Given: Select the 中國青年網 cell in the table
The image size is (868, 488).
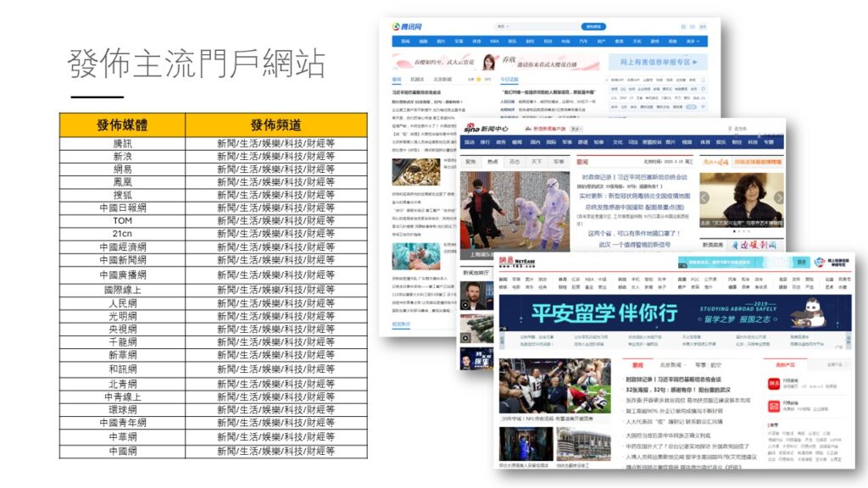Looking at the screenshot, I should coord(122,423).
